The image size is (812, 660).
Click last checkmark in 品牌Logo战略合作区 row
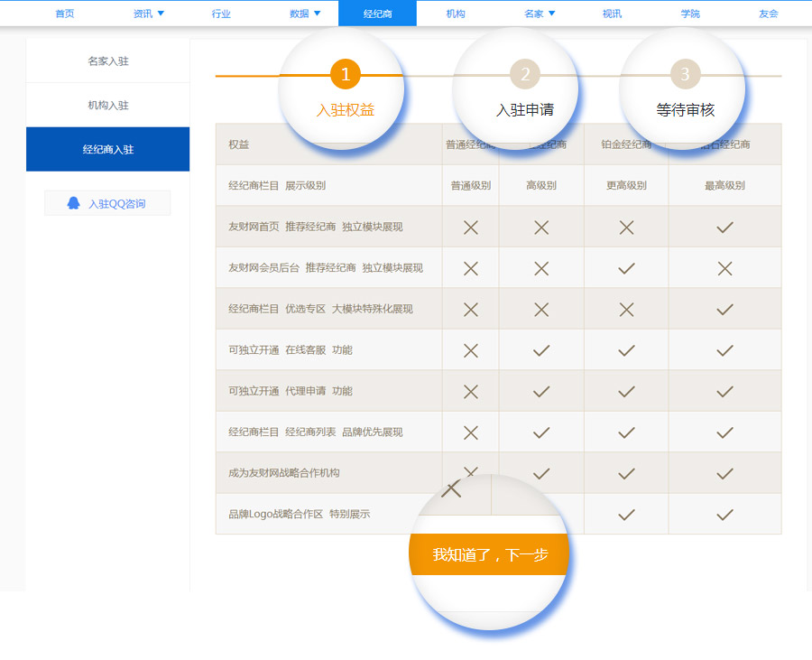724,515
